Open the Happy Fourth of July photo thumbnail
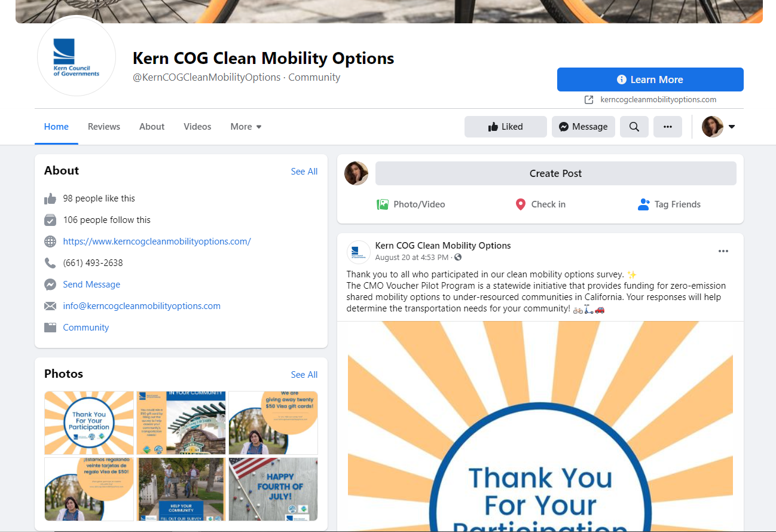The height and width of the screenshot is (532, 776). (x=273, y=489)
